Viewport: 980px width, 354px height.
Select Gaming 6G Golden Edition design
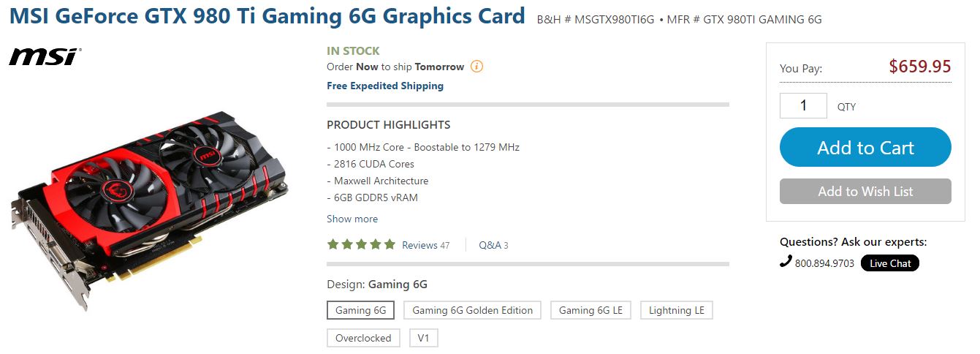pos(472,310)
